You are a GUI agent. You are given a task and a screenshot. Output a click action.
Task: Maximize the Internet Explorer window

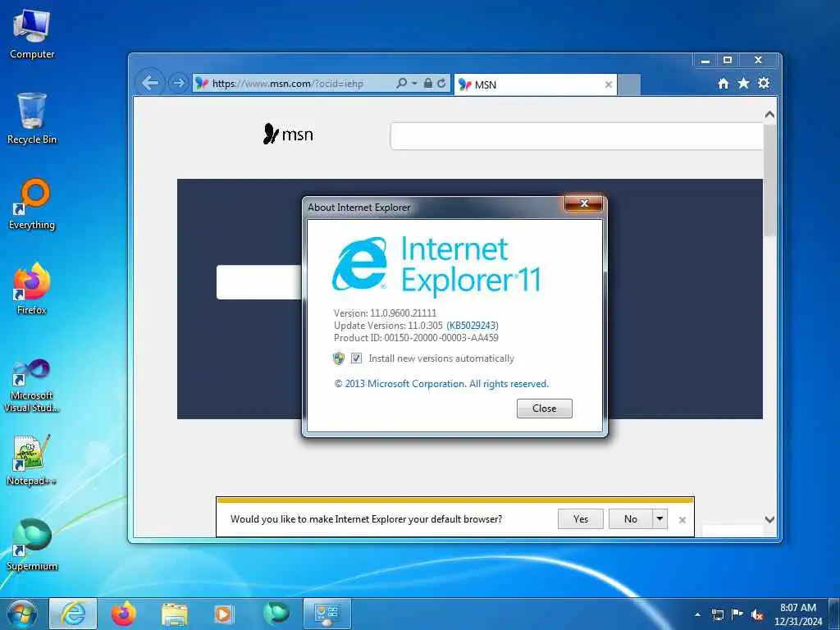point(728,61)
